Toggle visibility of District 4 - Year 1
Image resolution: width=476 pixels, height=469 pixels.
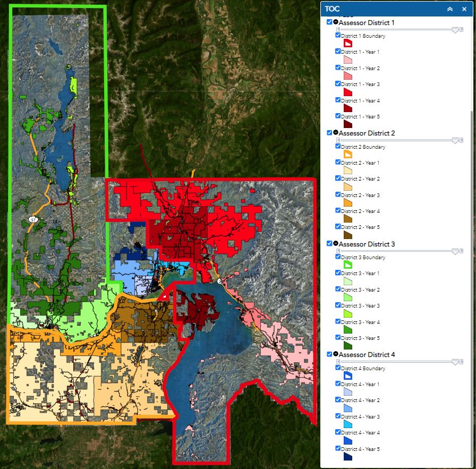tap(337, 384)
